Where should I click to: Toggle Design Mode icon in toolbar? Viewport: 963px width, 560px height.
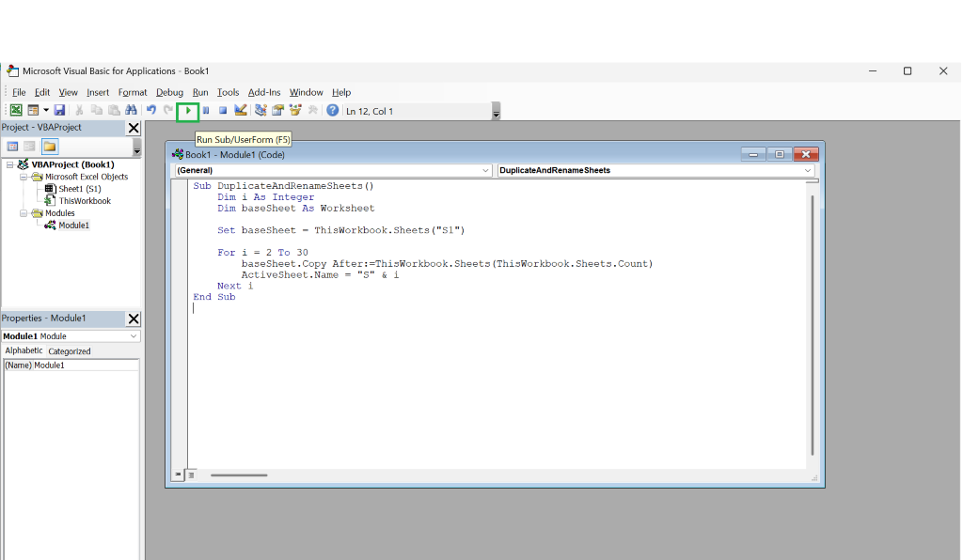(241, 111)
